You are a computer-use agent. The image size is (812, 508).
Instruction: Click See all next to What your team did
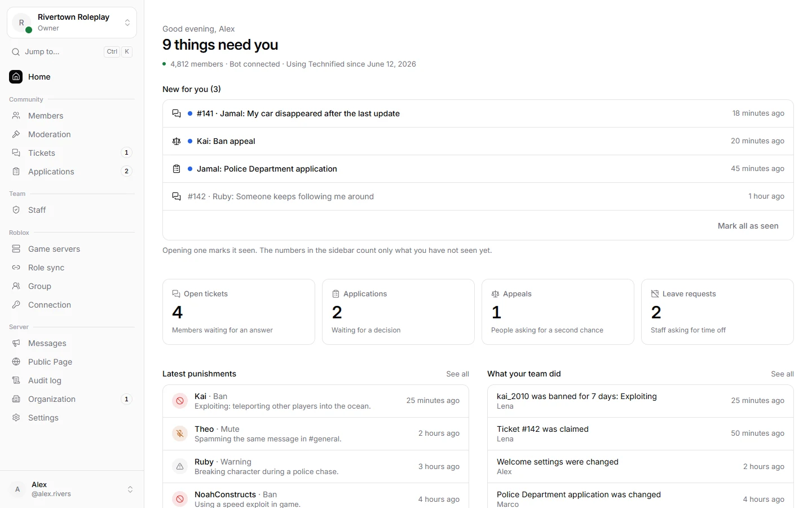coord(782,374)
